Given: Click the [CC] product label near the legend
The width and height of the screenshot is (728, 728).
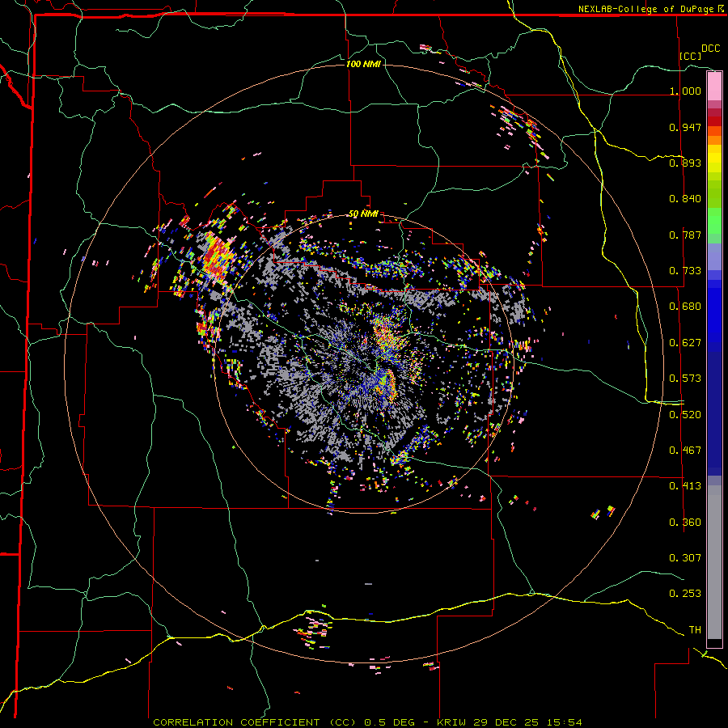Looking at the screenshot, I should (x=691, y=56).
